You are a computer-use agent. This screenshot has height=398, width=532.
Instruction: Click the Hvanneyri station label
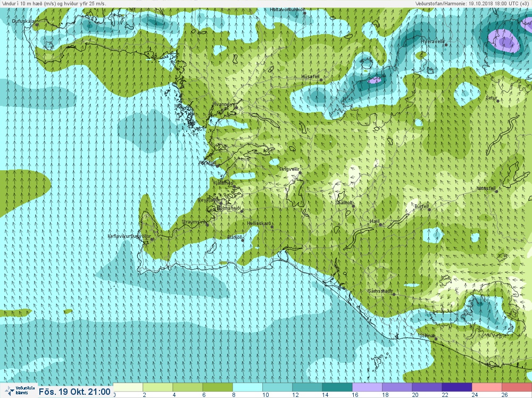point(223,104)
